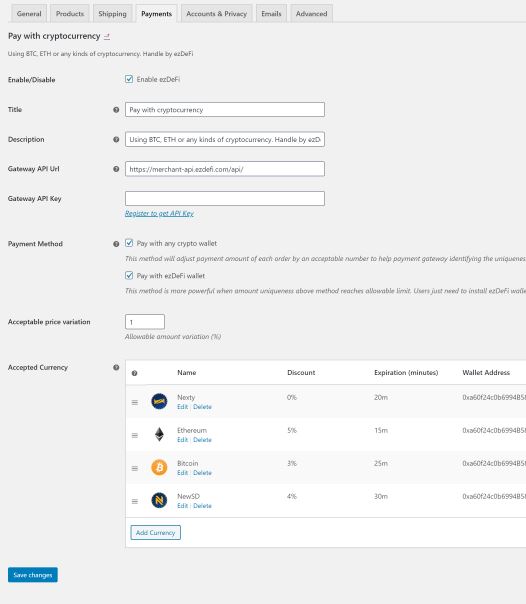Focus the Gateway API Url field
Screen dimensions: 526x604
click(225, 169)
